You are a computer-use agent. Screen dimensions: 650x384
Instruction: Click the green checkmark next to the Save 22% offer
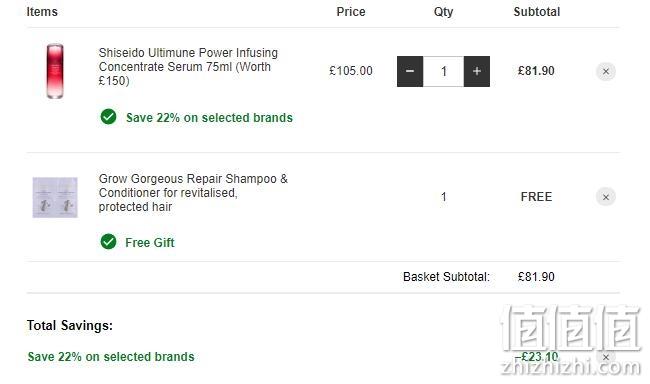click(x=109, y=117)
